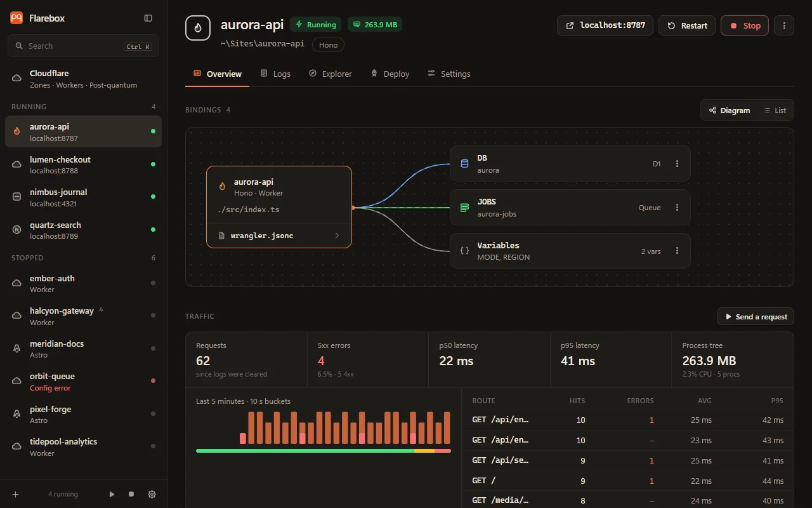
Task: Start all projects using the footer play icon
Action: [112, 494]
